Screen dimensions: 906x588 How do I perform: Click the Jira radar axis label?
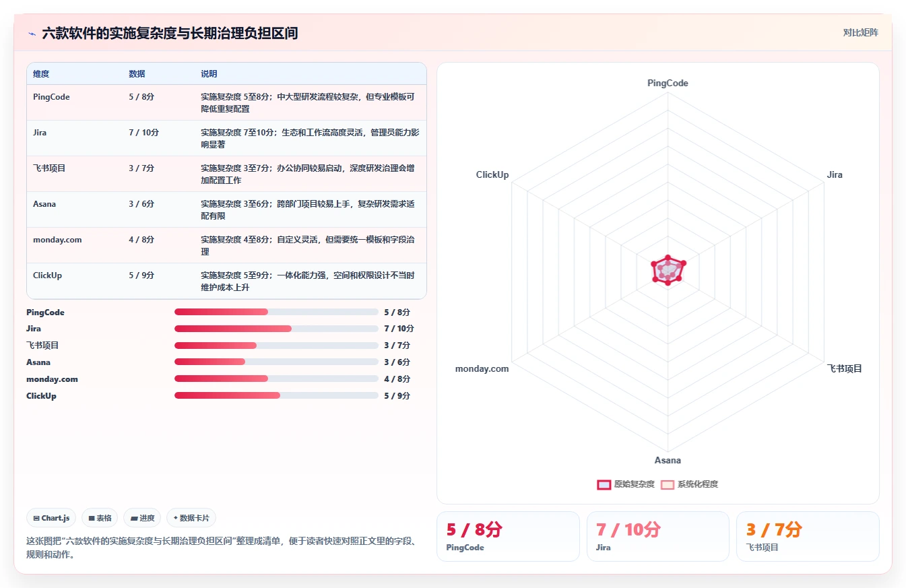coord(835,174)
